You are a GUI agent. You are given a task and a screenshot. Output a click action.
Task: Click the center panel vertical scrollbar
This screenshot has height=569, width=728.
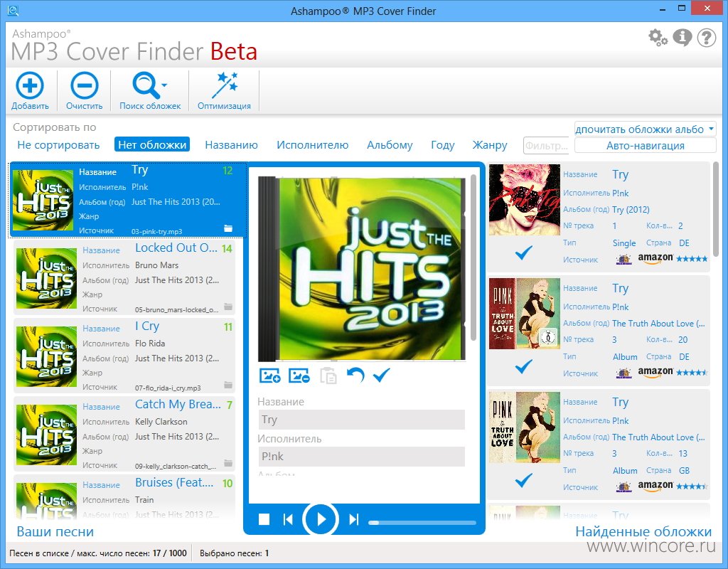pyautogui.click(x=473, y=257)
